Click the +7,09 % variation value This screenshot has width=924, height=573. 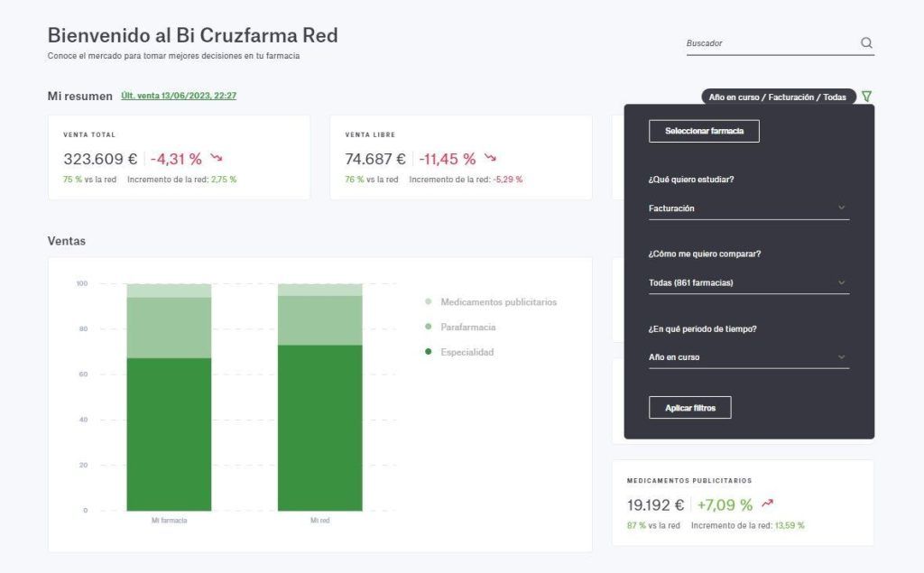click(x=725, y=504)
